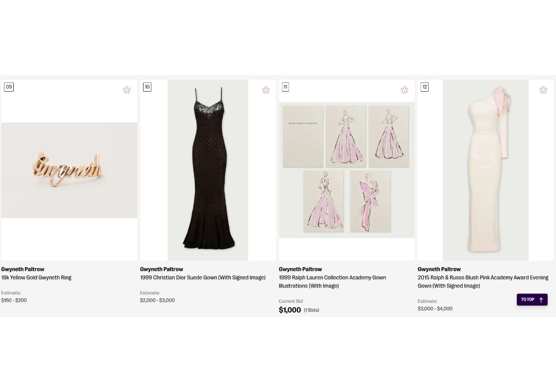Screen dimensions: 556x392
Task: Click the (1 Bids) count text
Action: point(312,310)
